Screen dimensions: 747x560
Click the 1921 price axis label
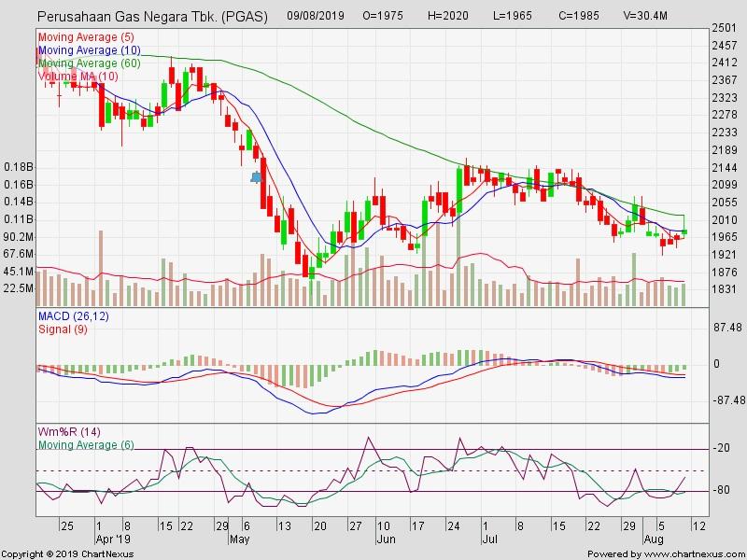pyautogui.click(x=725, y=255)
